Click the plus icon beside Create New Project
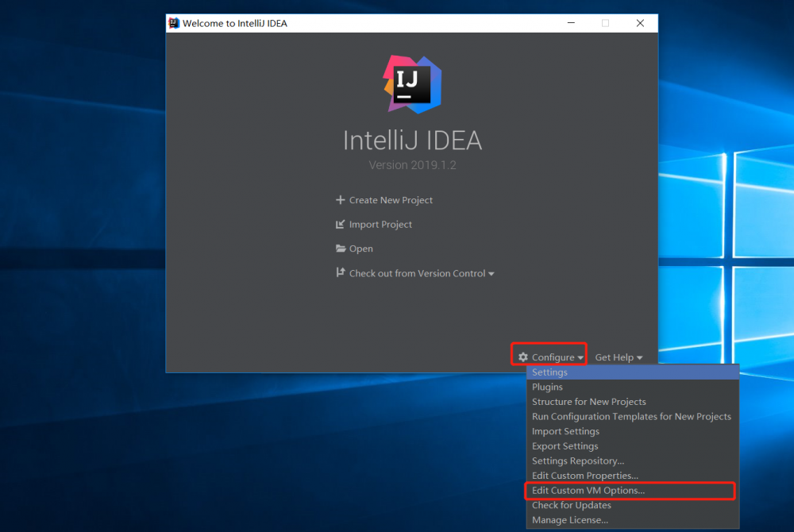The height and width of the screenshot is (532, 794). (341, 200)
